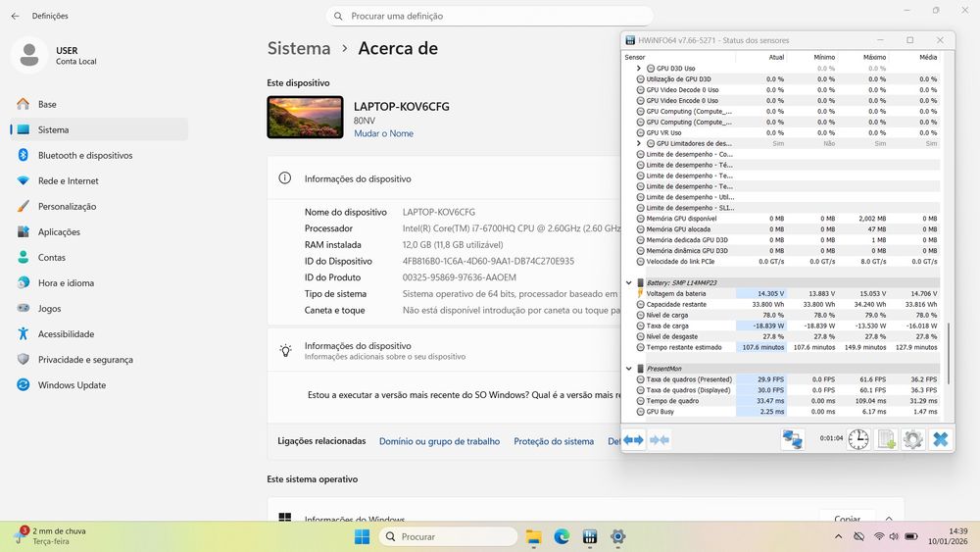Viewport: 980px width, 552px height.
Task: Open Jogos settings page
Action: point(99,308)
